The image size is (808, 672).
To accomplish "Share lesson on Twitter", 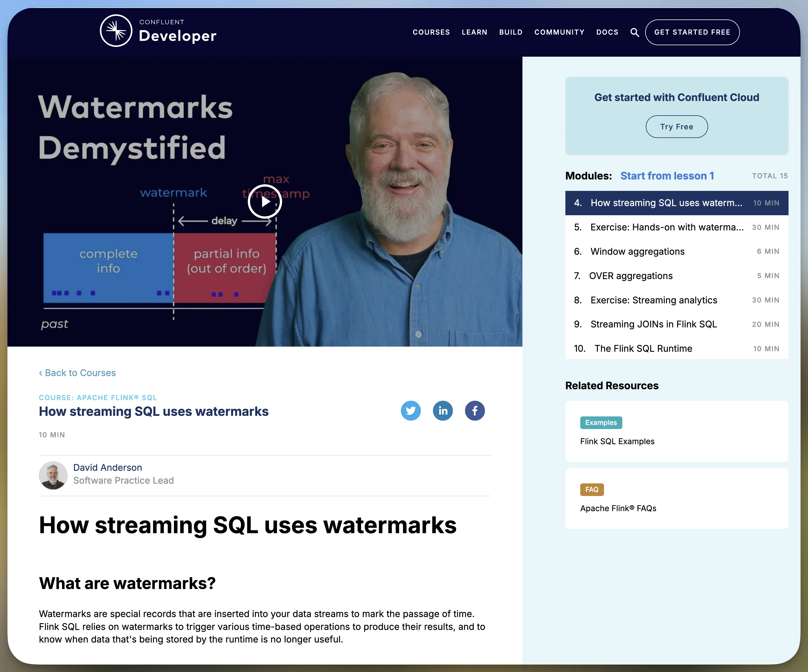I will pyautogui.click(x=411, y=411).
